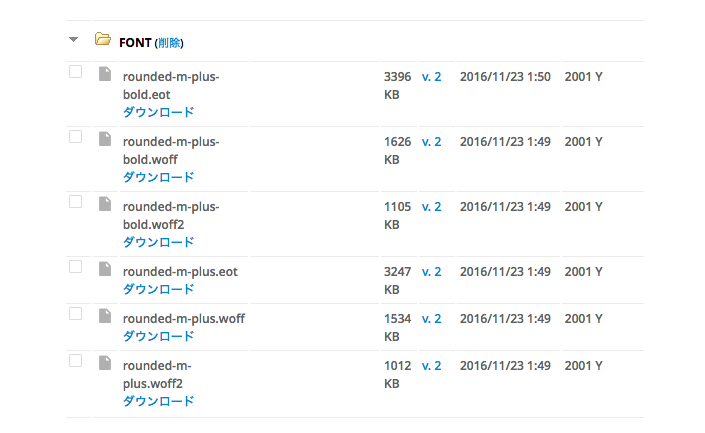705x433 pixels.
Task: Click file icon for rounded-m-plus-bold.woff2
Action: coord(104,203)
